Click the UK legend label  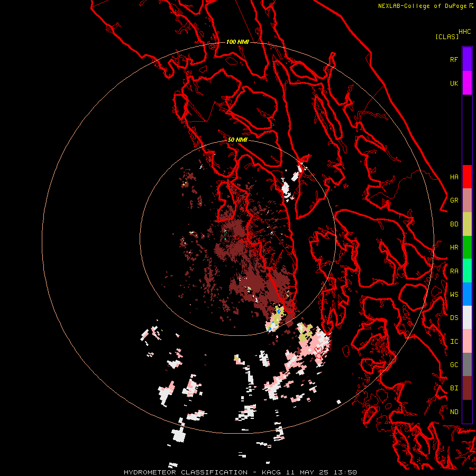pyautogui.click(x=454, y=83)
